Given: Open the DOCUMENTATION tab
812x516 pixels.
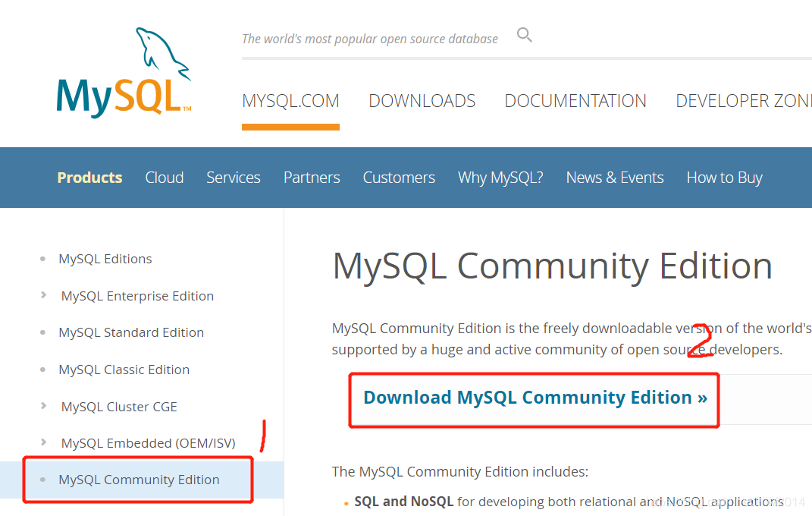Looking at the screenshot, I should coord(575,100).
